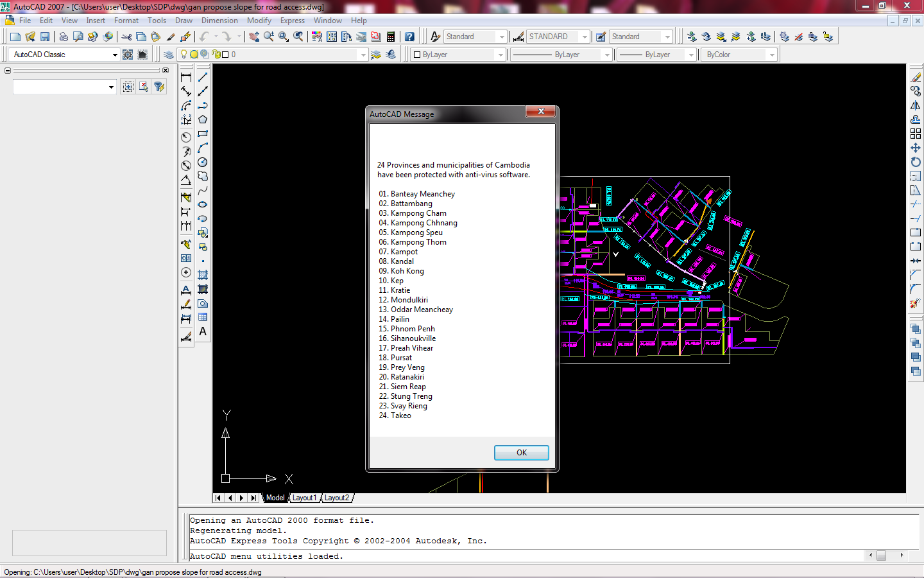Click the layer 0 color swatch
Viewport: 924px width, 578px height.
tap(225, 55)
